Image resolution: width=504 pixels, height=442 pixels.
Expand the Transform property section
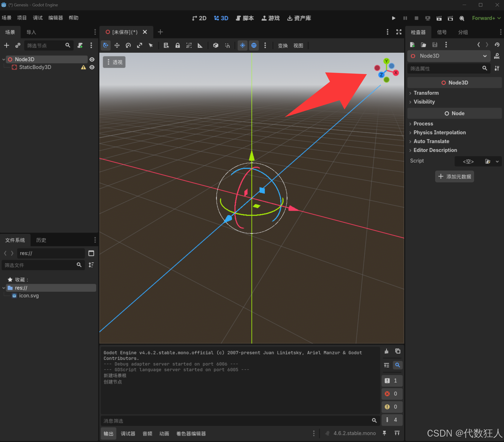point(426,93)
